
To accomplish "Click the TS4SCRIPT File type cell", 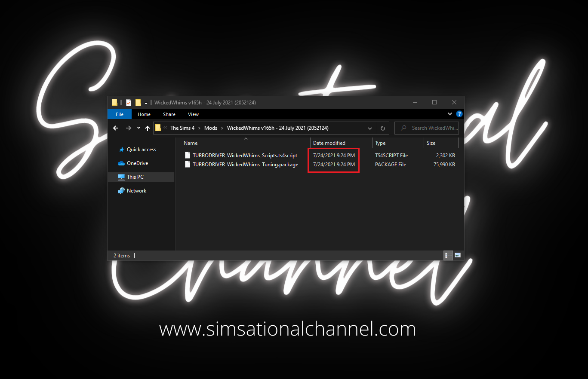I will [x=391, y=156].
